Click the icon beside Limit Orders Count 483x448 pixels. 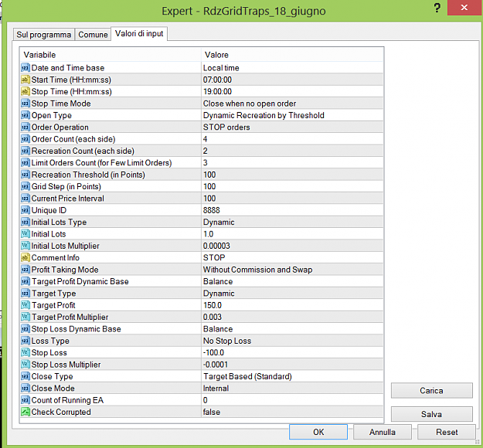pyautogui.click(x=26, y=162)
